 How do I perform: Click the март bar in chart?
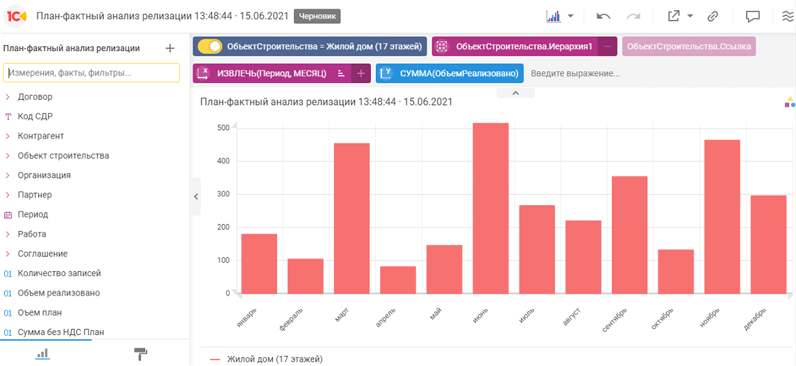pos(352,218)
